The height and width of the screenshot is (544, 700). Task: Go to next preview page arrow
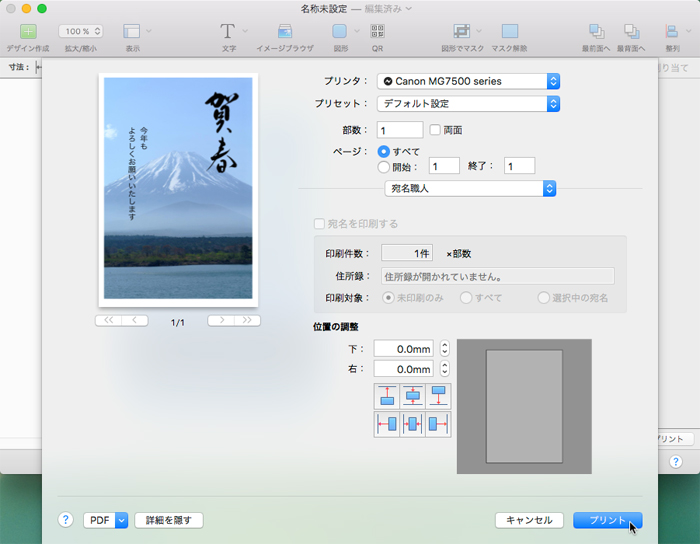221,321
